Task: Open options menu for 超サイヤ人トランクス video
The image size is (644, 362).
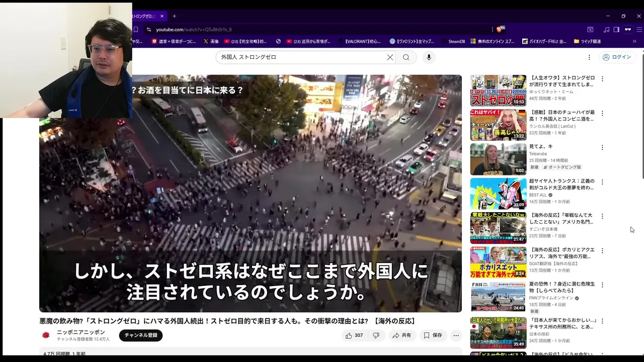Action: [602, 182]
